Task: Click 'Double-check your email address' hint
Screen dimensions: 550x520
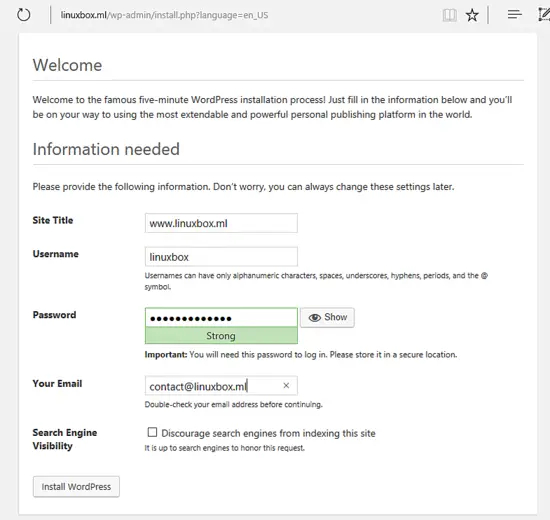Action: pyautogui.click(x=233, y=405)
